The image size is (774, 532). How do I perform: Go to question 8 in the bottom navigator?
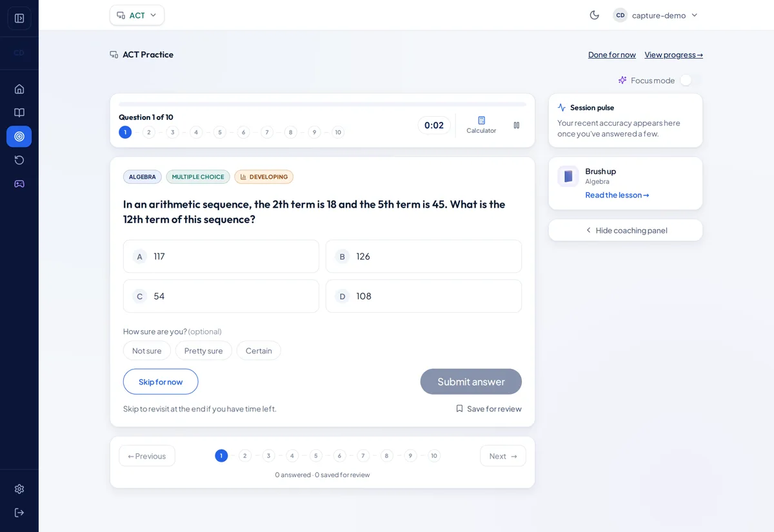tap(387, 456)
